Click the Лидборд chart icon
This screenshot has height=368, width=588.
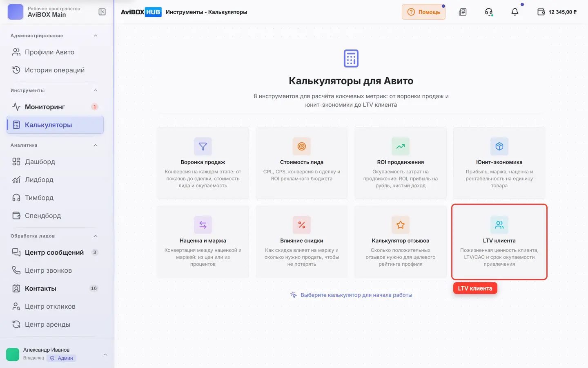point(16,180)
